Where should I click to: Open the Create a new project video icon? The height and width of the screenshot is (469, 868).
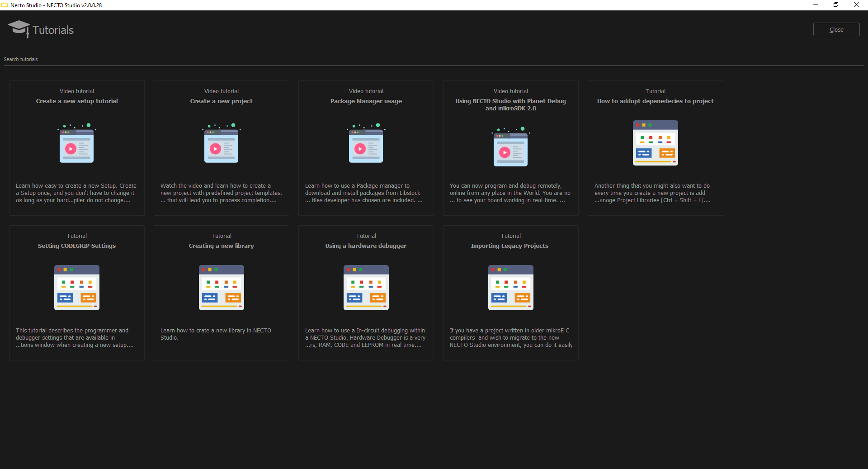pyautogui.click(x=221, y=143)
